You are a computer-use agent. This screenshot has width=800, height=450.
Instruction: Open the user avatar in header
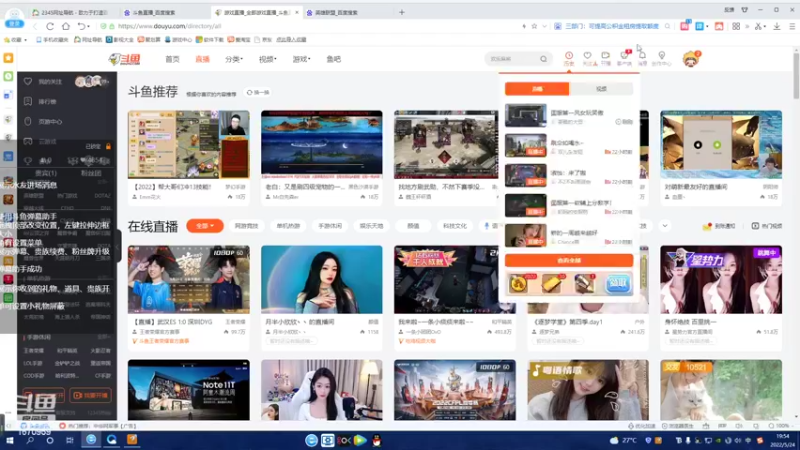pyautogui.click(x=691, y=59)
